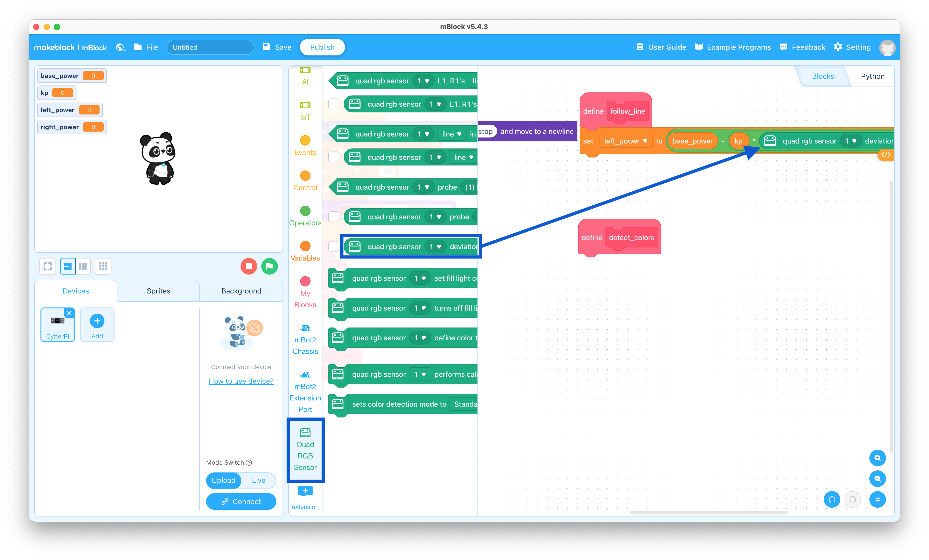Open the code view toggle icon

coord(886,155)
